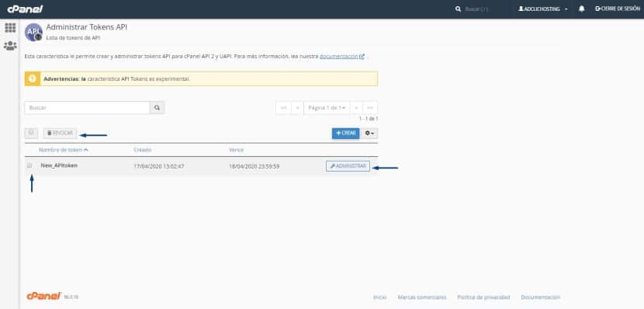The height and width of the screenshot is (309, 644).
Task: Click the cPanel footer logo
Action: (x=44, y=297)
